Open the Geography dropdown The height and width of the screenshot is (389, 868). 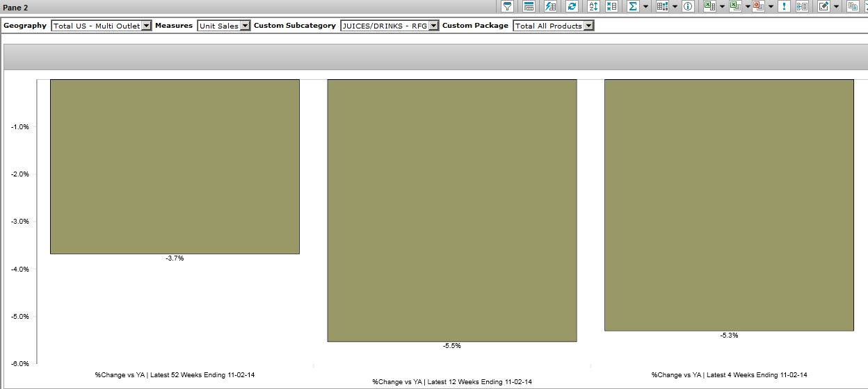146,26
